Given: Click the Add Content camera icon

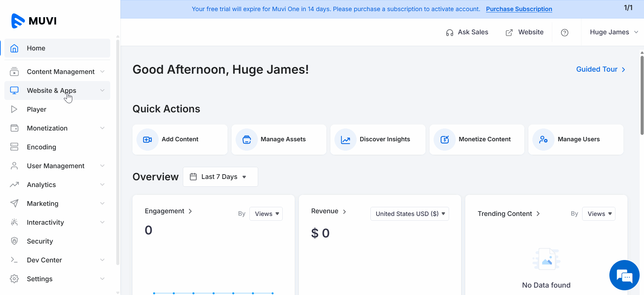Looking at the screenshot, I should (147, 140).
